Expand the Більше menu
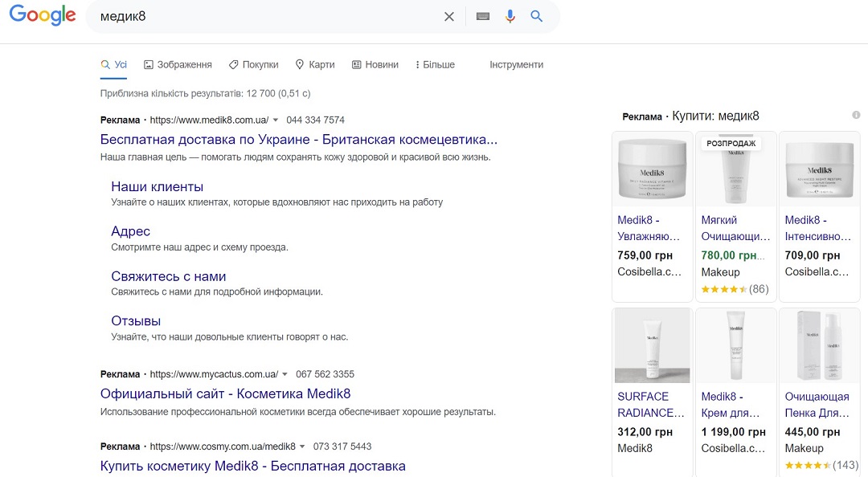Viewport: 868px width, 477px height. tap(435, 65)
